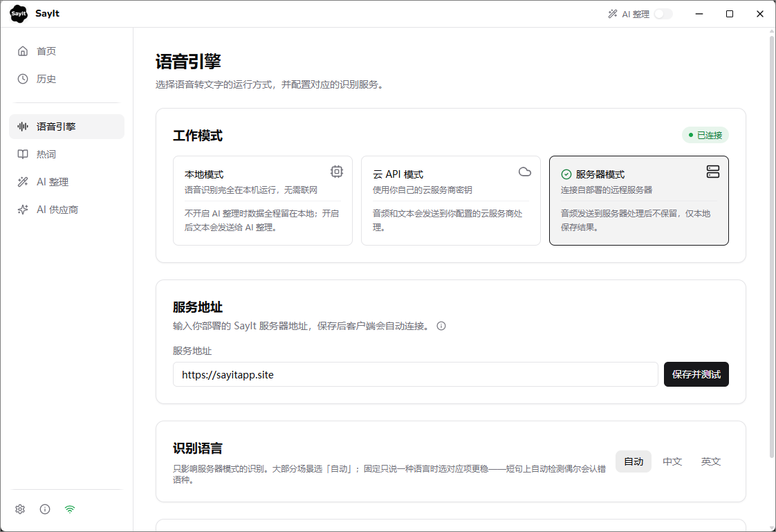This screenshot has width=776, height=532.
Task: Click the SayIt logo icon
Action: [19, 14]
